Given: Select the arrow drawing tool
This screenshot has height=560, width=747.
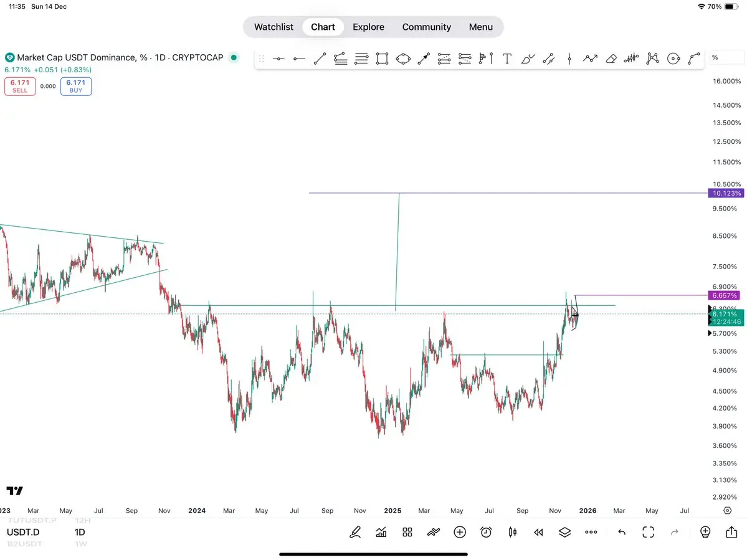Looking at the screenshot, I should click(x=424, y=59).
